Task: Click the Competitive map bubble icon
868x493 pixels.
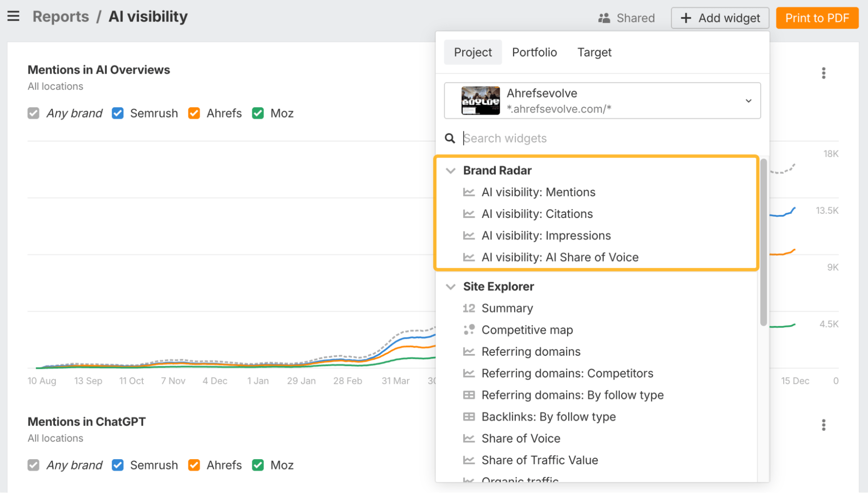Action: point(469,330)
